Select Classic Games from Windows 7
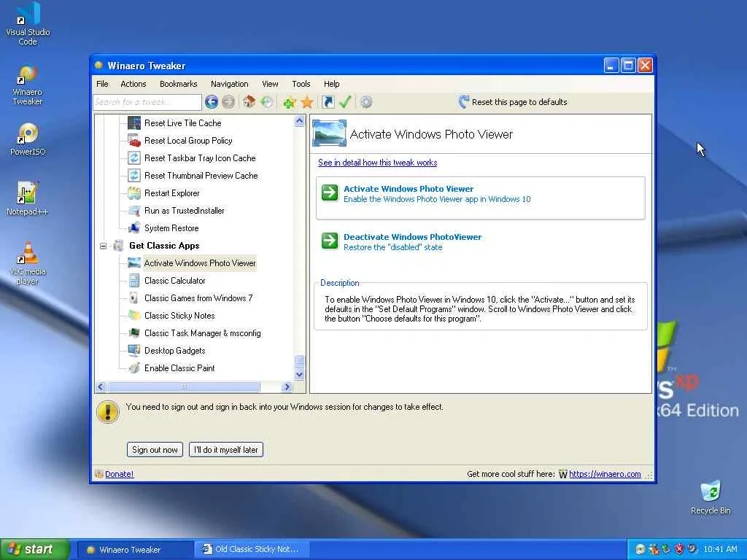Image resolution: width=747 pixels, height=560 pixels. (198, 298)
